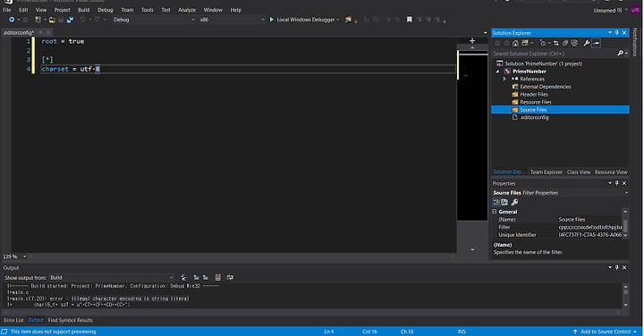Expand the References node
This screenshot has width=644, height=336.
(504, 79)
